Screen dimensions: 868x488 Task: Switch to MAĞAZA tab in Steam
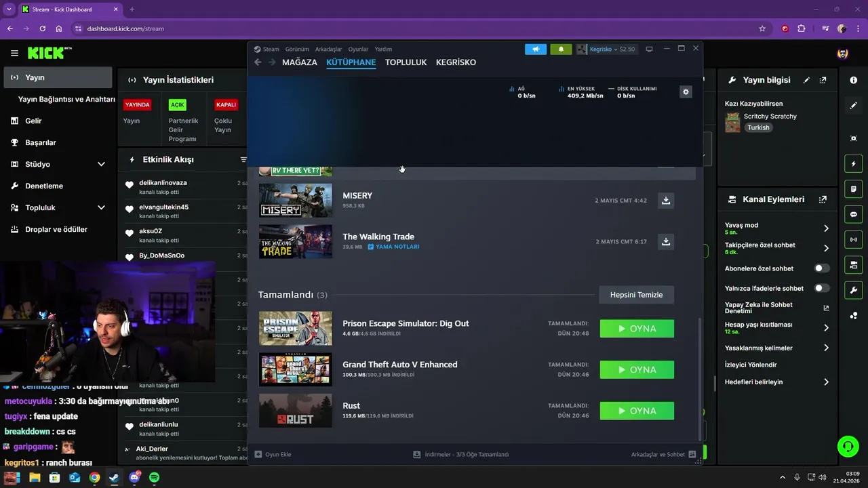300,62
